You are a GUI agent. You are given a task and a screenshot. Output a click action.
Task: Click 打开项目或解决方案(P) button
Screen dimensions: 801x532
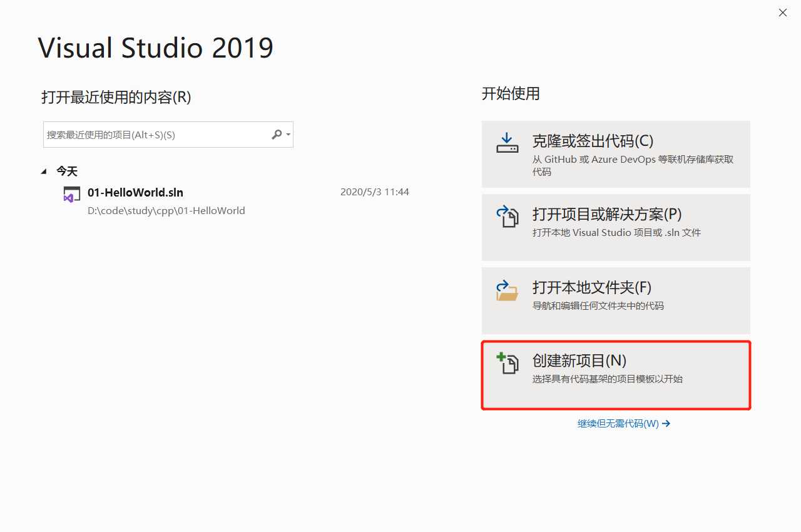pyautogui.click(x=616, y=227)
